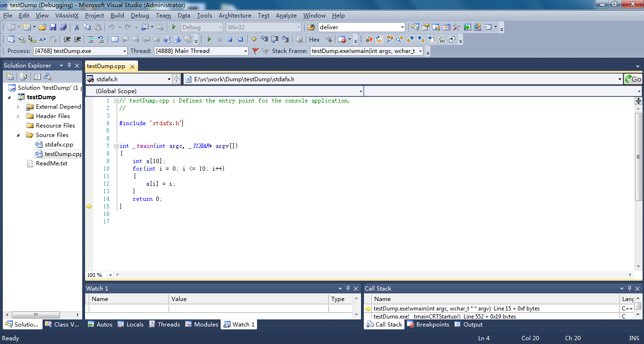Close the Watch 1 panel
This screenshot has height=344, width=644.
click(356, 288)
